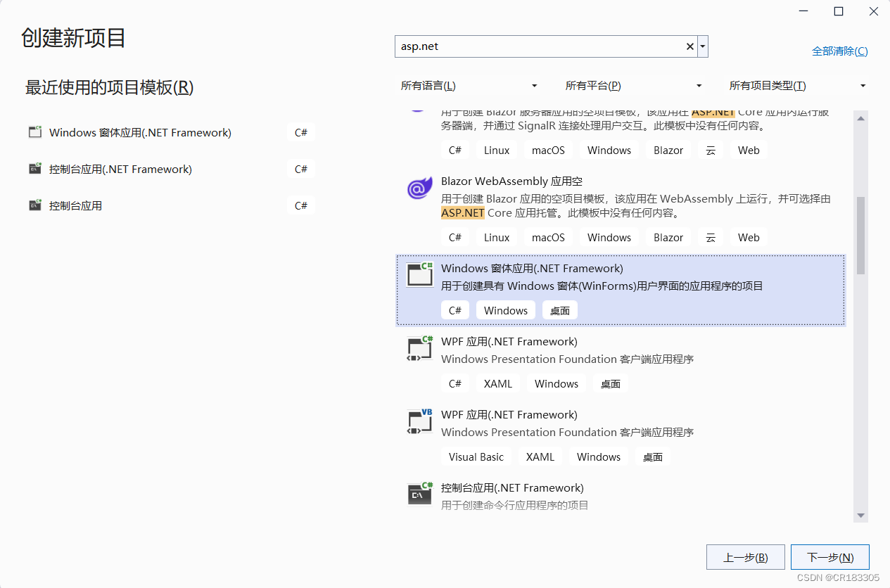This screenshot has height=588, width=890.
Task: Click 桌面 tag under Windows 窗体应用 template
Action: 560,310
